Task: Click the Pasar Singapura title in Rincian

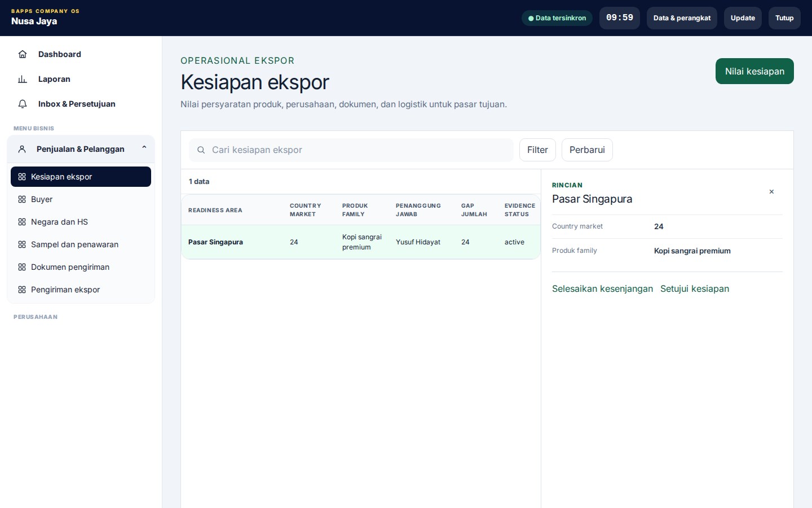Action: tap(592, 199)
